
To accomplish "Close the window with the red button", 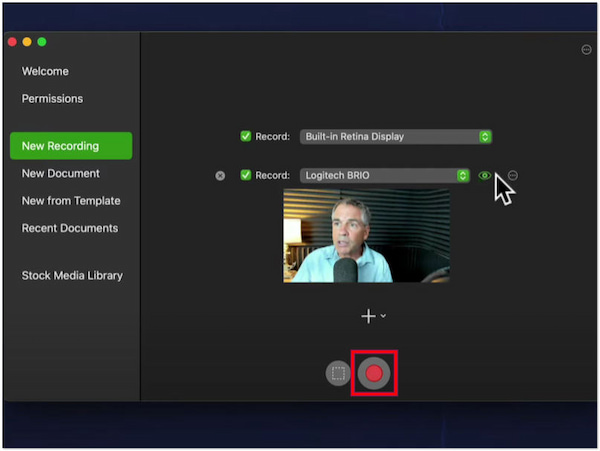I will [x=12, y=42].
